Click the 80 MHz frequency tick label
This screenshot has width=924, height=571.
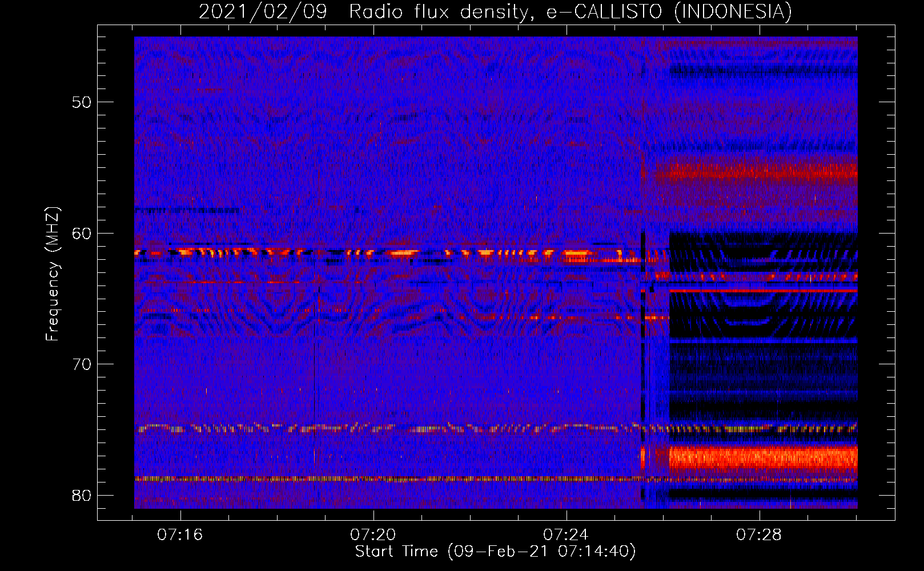click(82, 495)
